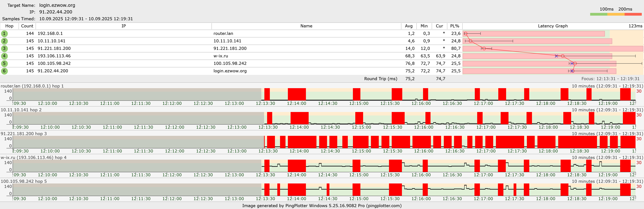
Task: Click the green hop 1 circle icon
Action: [4, 34]
